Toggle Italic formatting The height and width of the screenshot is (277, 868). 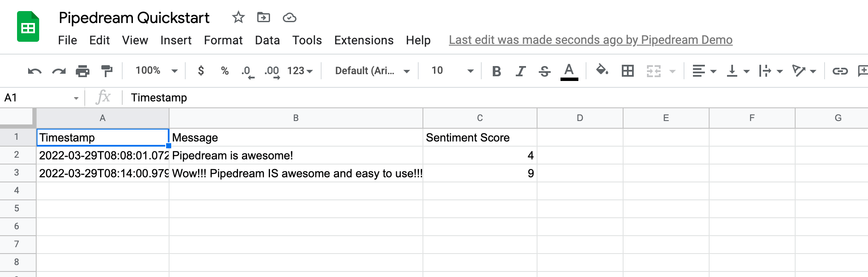click(x=520, y=71)
